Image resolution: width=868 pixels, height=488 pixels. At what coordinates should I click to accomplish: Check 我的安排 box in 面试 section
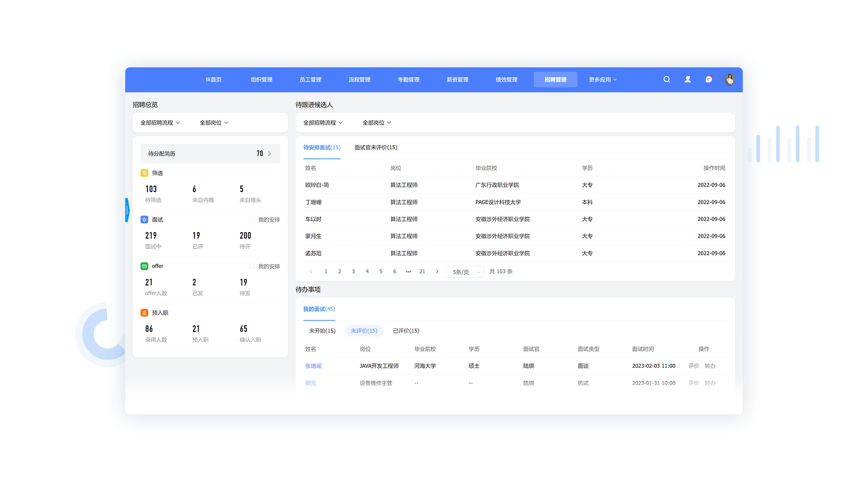click(x=252, y=220)
